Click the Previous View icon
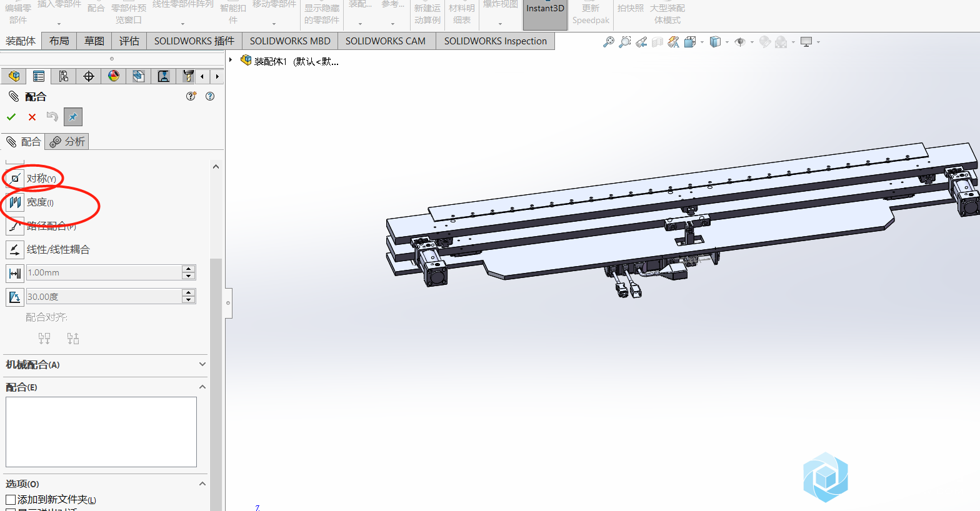 pyautogui.click(x=641, y=42)
